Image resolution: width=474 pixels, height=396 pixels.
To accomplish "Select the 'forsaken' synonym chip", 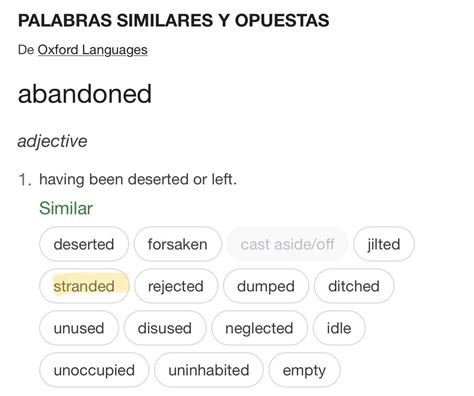I will click(178, 244).
